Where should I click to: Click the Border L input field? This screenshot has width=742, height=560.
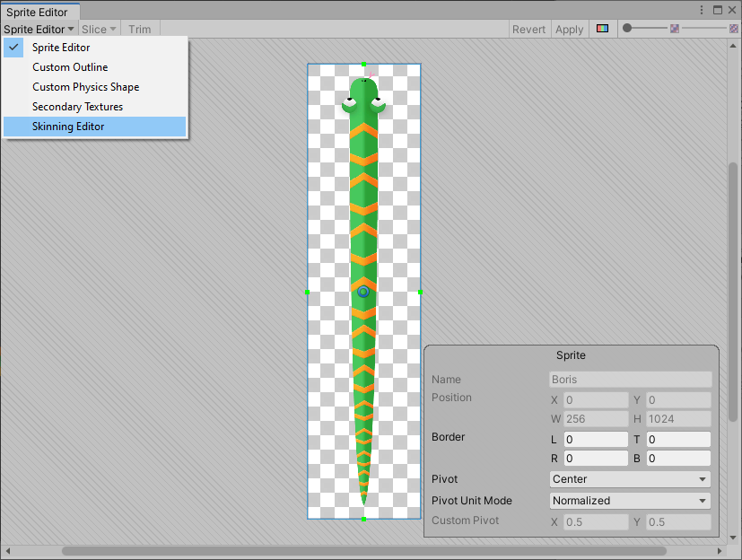click(595, 440)
